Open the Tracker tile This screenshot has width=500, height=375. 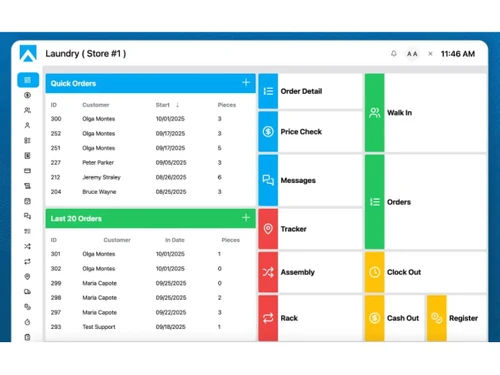[310, 229]
